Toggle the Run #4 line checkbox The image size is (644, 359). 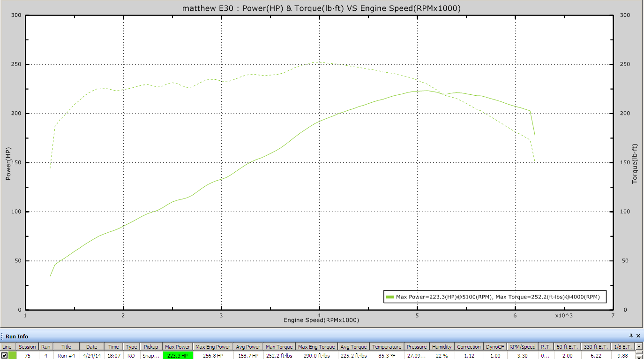(x=5, y=356)
